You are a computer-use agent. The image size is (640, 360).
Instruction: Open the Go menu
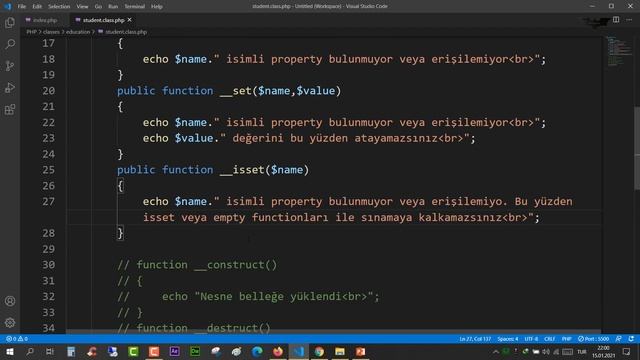(98, 6)
